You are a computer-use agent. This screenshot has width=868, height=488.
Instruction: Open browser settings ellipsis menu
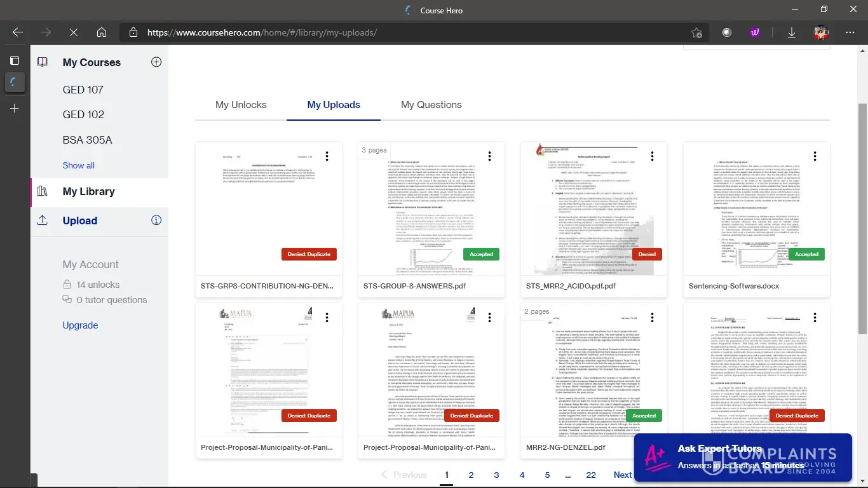(850, 32)
